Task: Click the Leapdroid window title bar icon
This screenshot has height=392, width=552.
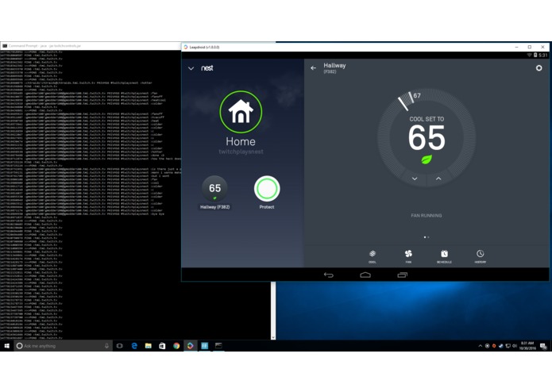Action: [x=186, y=47]
